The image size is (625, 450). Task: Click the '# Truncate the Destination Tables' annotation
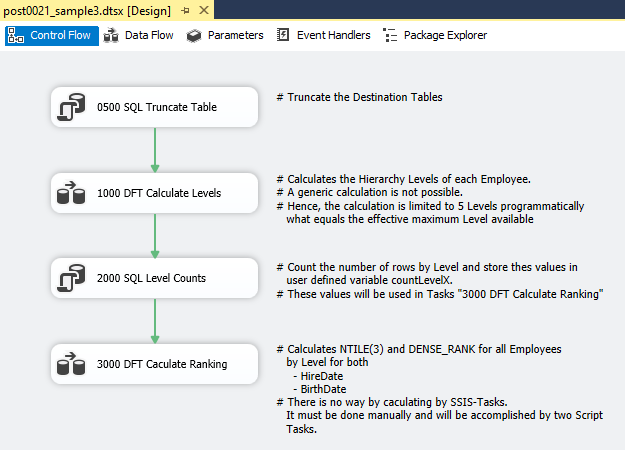[360, 97]
